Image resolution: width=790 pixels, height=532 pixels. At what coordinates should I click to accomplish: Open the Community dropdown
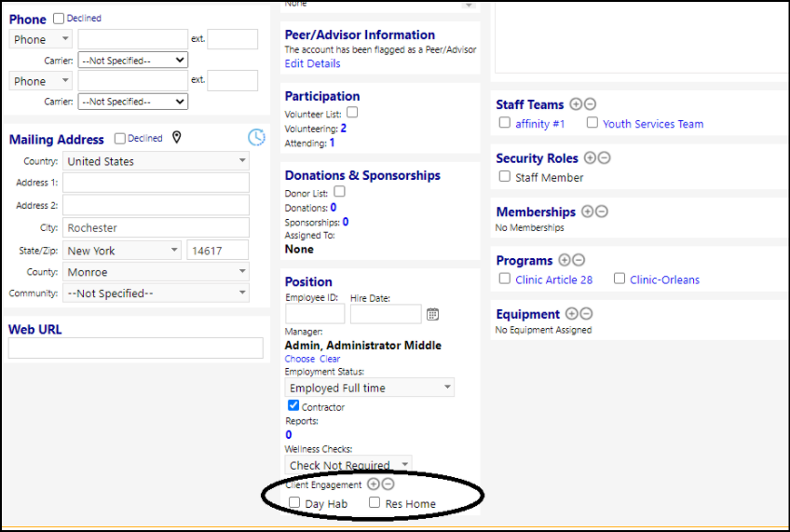156,293
